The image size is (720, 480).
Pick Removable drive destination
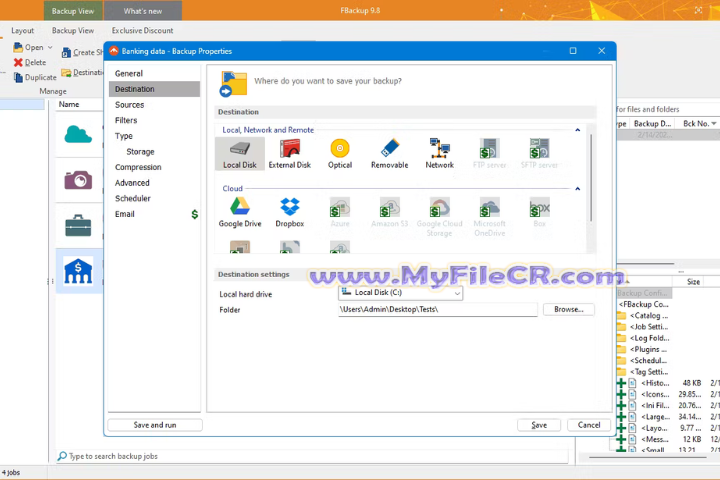coord(389,154)
